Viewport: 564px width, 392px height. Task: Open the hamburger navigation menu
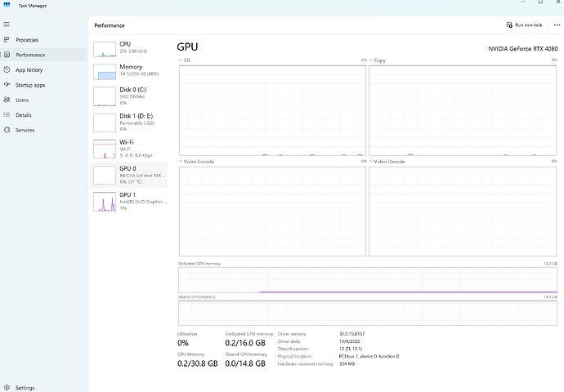pyautogui.click(x=7, y=24)
